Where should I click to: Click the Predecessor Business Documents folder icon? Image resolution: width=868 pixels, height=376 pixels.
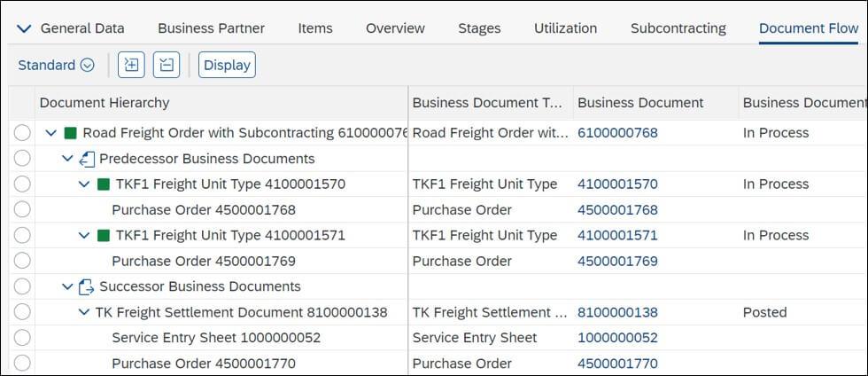coord(87,159)
